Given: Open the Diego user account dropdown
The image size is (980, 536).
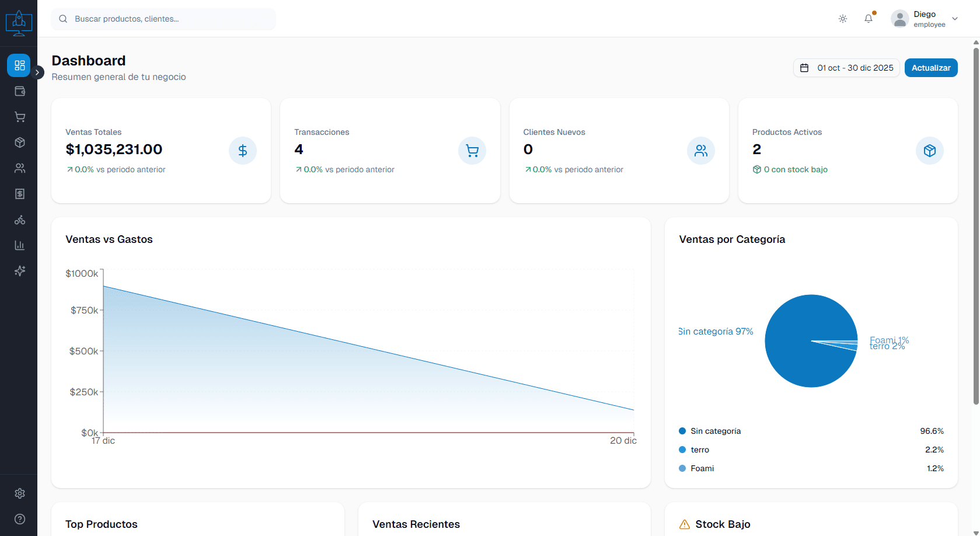Looking at the screenshot, I should (x=925, y=19).
